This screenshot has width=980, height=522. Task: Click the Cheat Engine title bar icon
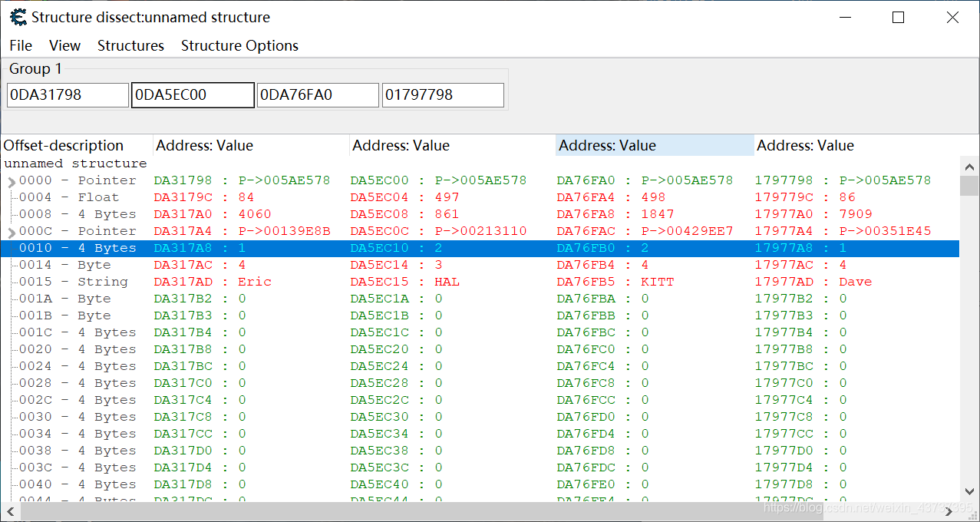point(18,17)
